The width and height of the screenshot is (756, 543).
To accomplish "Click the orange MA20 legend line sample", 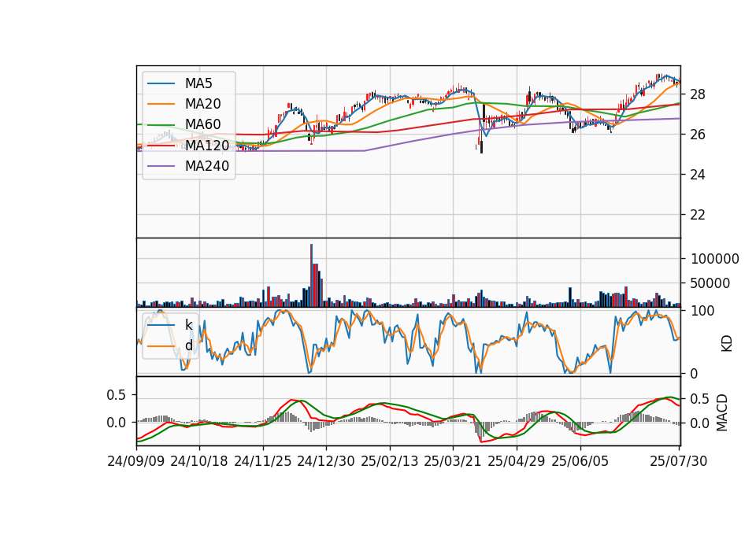I will point(161,105).
